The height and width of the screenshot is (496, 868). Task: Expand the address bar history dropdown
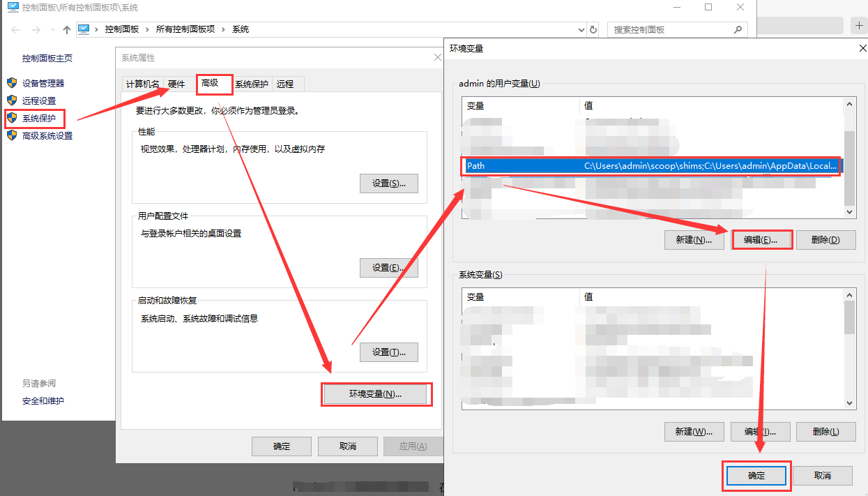(x=581, y=30)
